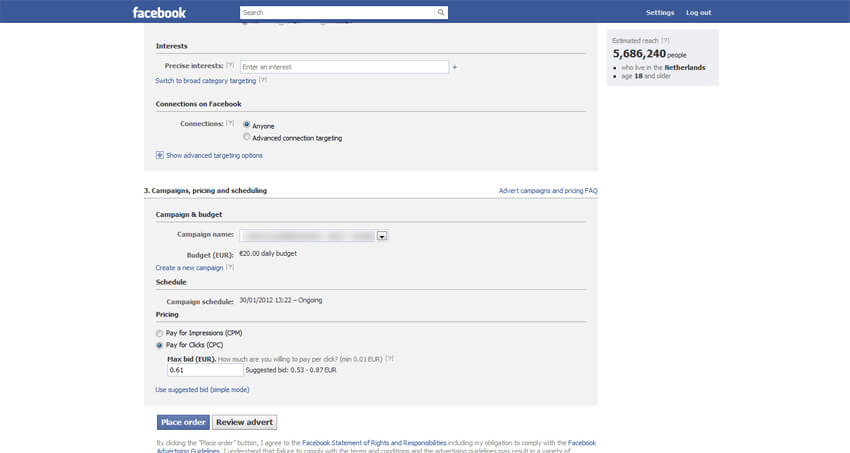
Task: Open help icon beside Create a new campaign
Action: point(230,267)
